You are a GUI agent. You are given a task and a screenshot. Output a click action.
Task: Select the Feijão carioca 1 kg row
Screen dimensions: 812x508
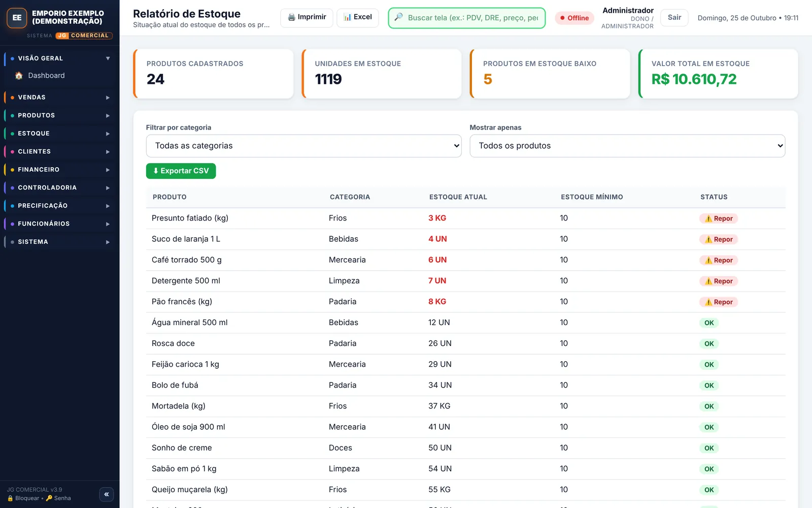[x=465, y=364]
